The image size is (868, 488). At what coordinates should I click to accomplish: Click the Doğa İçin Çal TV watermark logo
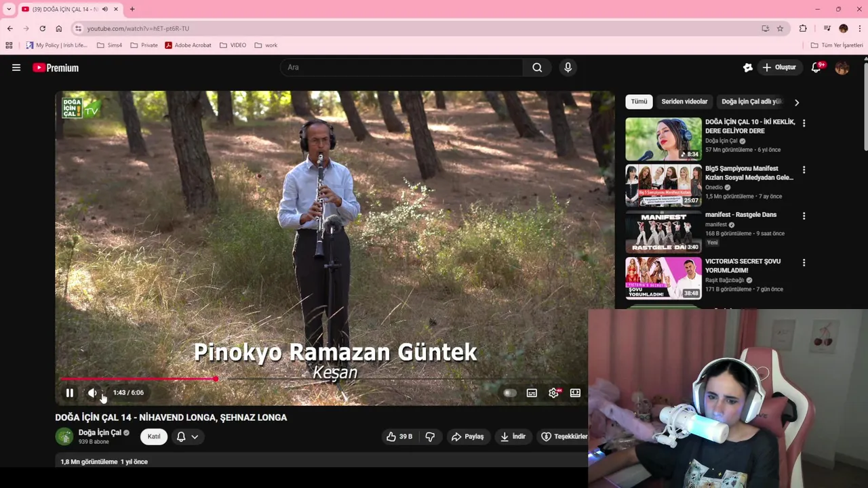81,108
